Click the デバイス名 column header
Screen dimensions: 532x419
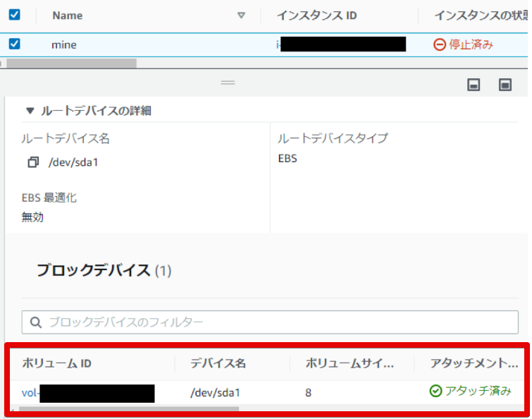click(218, 363)
